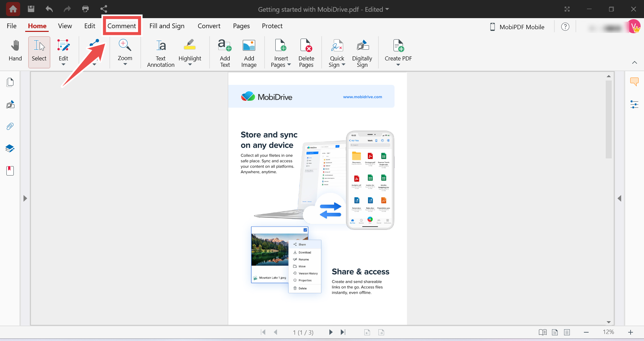644x341 pixels.
Task: Expand the Create PDF dropdown arrow
Action: [x=398, y=64]
